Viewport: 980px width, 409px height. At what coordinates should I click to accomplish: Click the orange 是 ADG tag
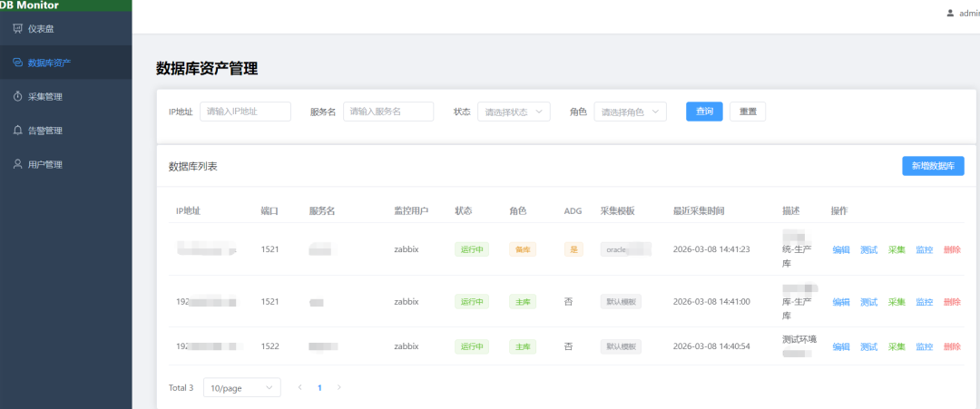point(573,249)
